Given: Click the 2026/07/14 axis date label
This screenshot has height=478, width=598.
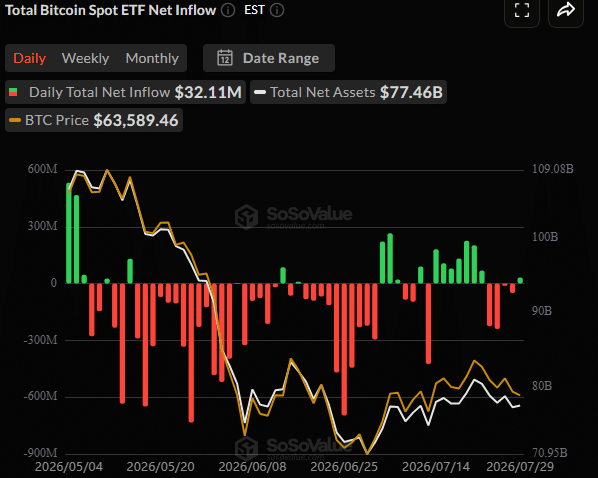Looking at the screenshot, I should [436, 467].
